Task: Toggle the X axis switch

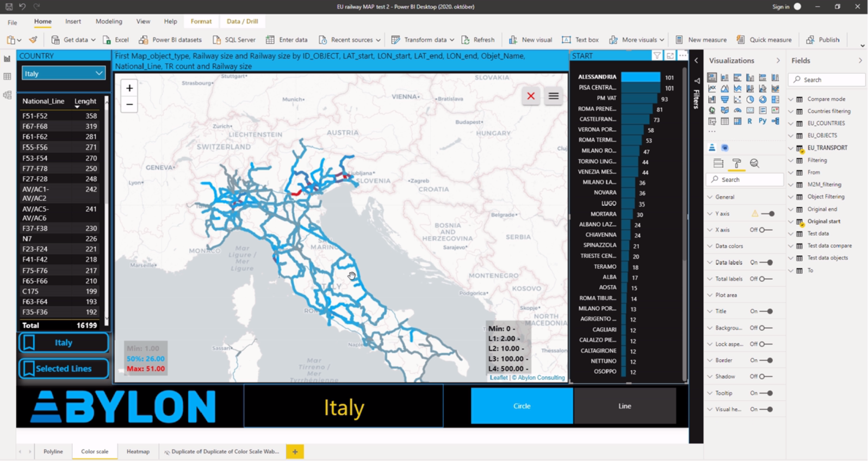Action: [766, 230]
